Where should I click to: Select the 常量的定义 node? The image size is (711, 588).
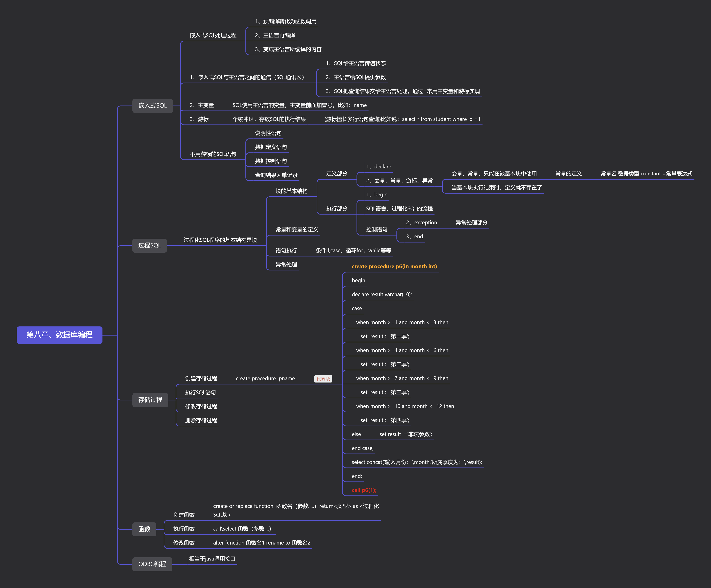pos(568,174)
